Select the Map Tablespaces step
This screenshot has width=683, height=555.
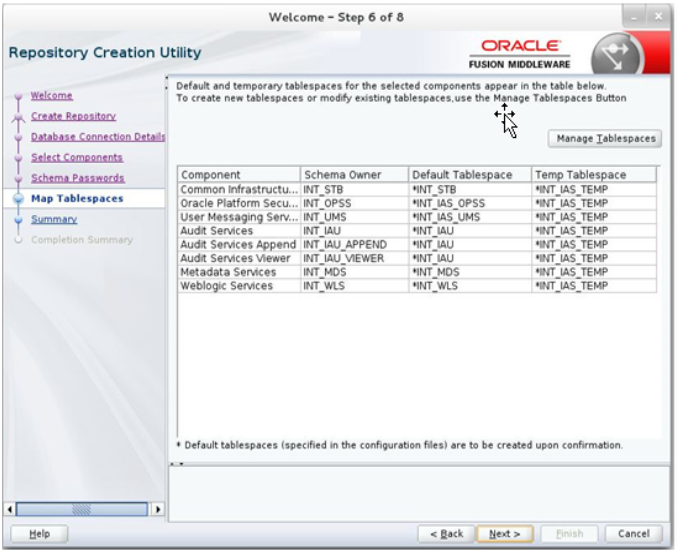(x=77, y=199)
